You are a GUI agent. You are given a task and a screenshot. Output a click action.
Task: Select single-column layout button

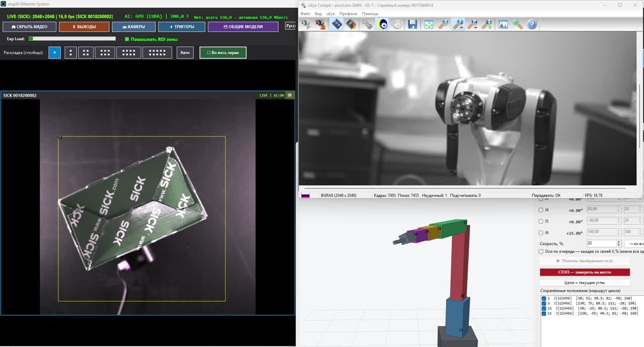point(54,52)
